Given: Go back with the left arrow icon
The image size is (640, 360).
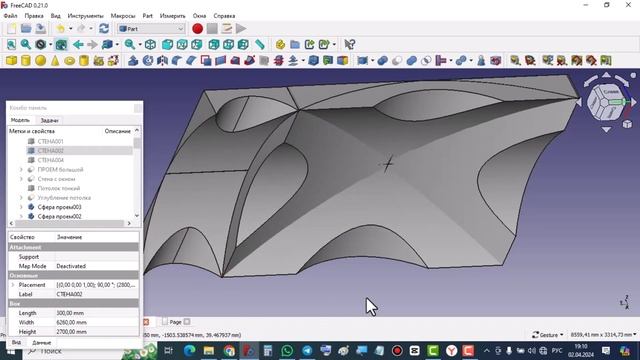Looking at the screenshot, I should [x=78, y=44].
